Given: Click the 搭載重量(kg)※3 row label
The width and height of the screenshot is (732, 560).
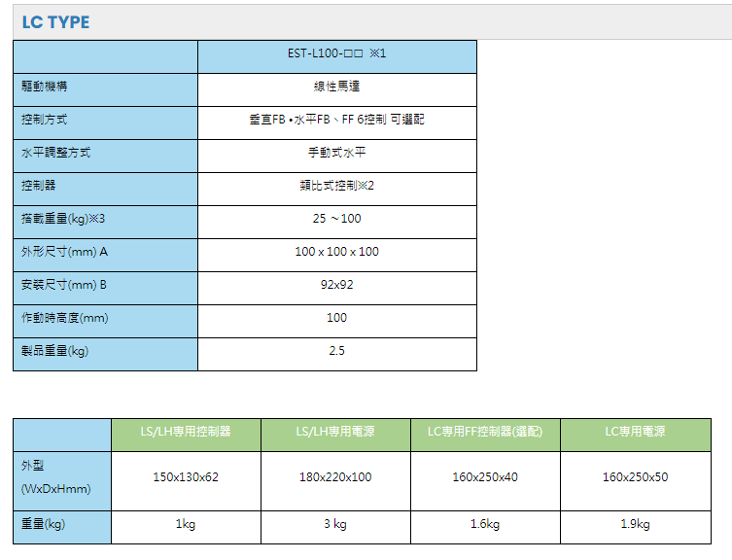Looking at the screenshot, I should 62,220.
